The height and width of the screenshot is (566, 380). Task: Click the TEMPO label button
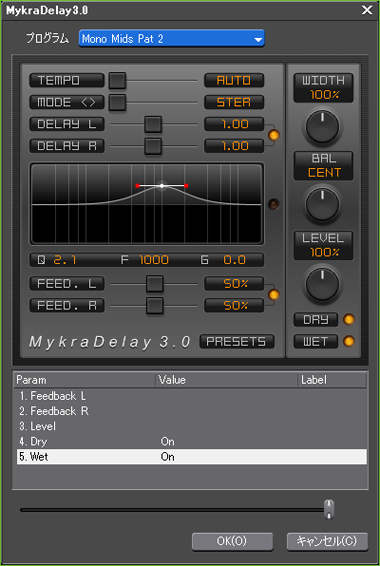67,80
